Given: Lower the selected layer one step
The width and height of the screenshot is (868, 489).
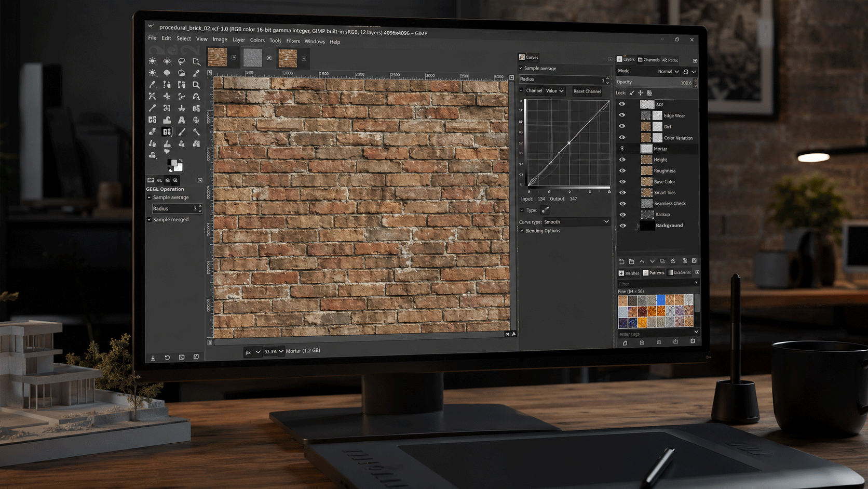Looking at the screenshot, I should click(x=652, y=261).
